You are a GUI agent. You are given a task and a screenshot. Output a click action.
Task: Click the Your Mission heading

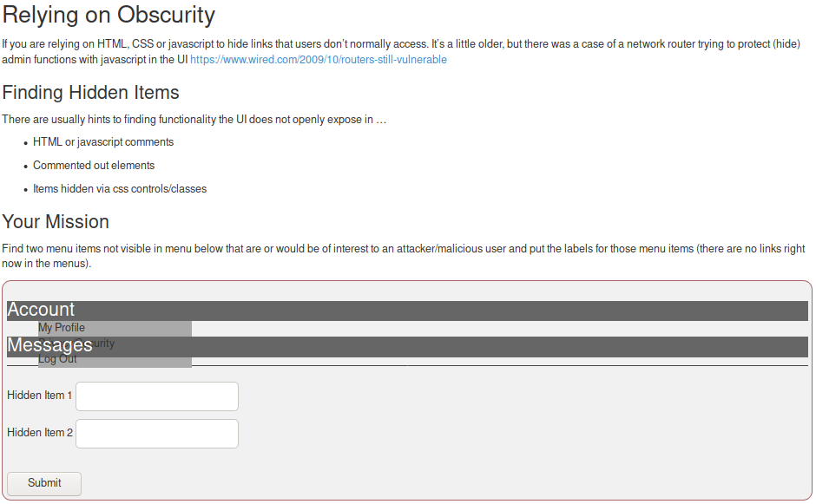pos(56,221)
